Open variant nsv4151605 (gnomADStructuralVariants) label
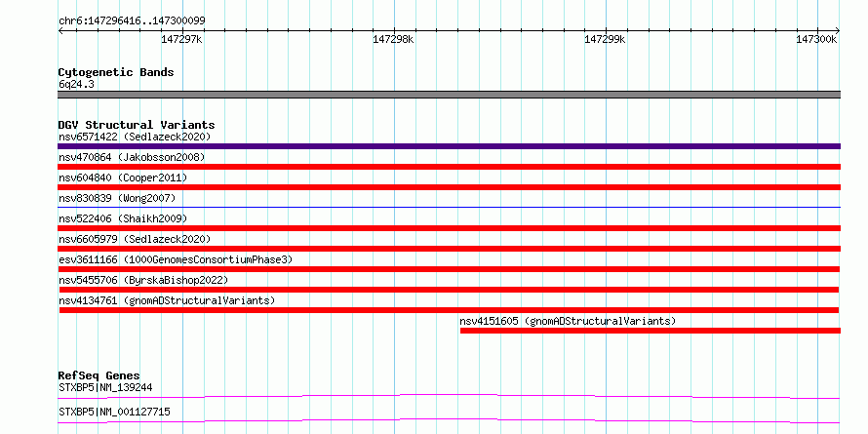Image resolution: width=868 pixels, height=434 pixels. click(x=568, y=321)
